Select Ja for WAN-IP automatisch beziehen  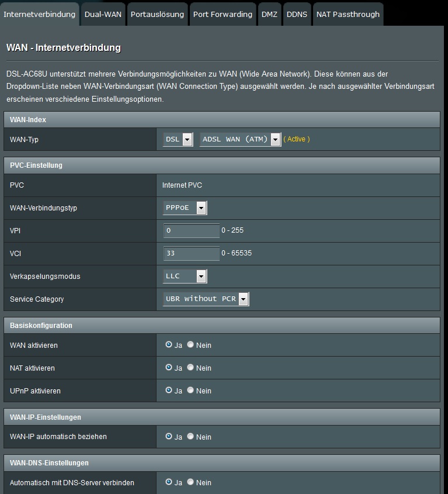[x=169, y=436]
